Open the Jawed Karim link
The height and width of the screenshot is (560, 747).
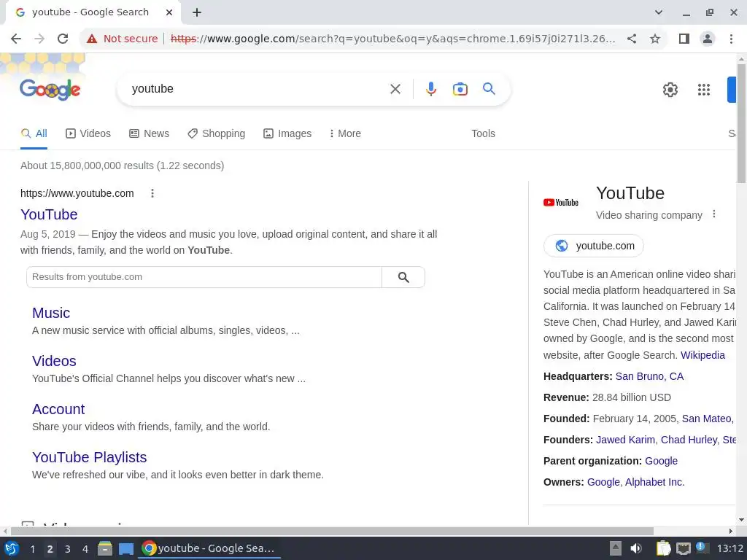click(x=625, y=440)
